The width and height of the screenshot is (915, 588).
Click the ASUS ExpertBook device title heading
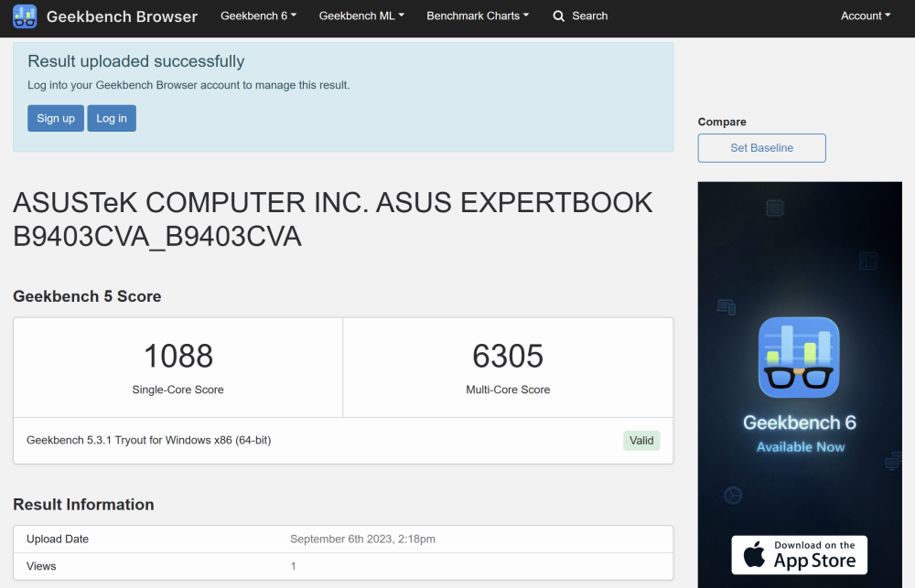pyautogui.click(x=333, y=219)
